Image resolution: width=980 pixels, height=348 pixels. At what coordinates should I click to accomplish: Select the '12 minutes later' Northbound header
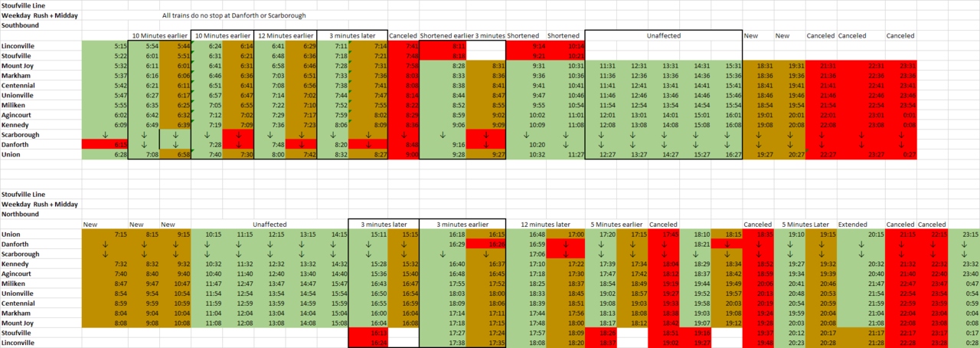click(x=547, y=224)
